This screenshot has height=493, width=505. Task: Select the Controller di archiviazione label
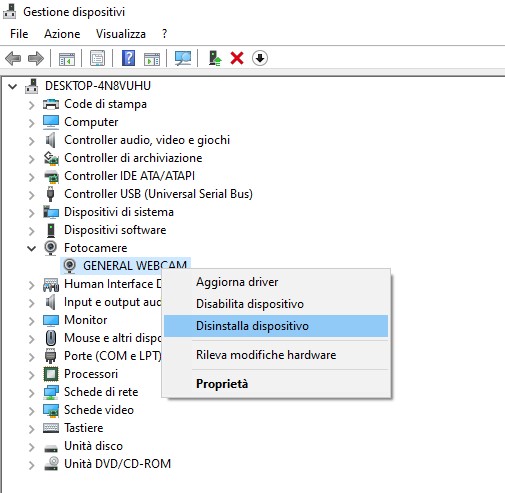(133, 158)
